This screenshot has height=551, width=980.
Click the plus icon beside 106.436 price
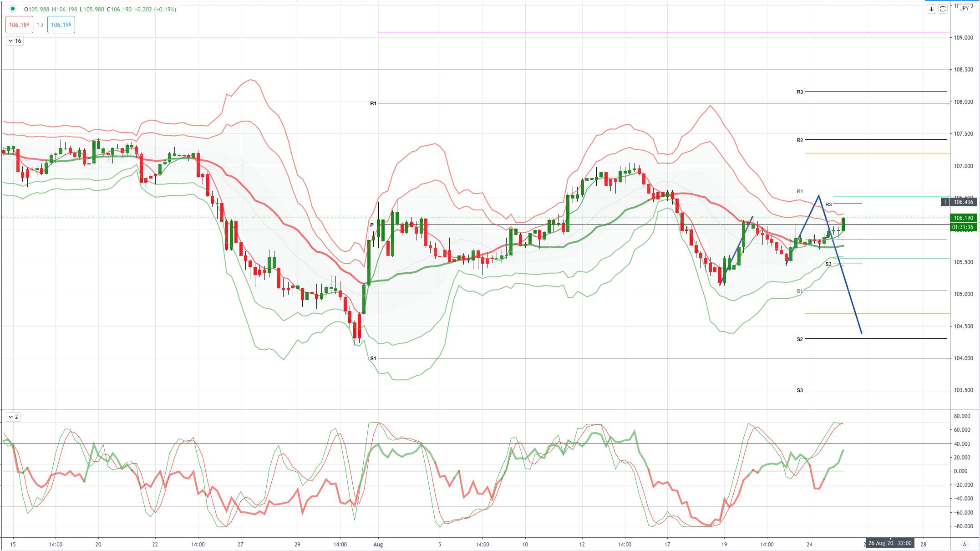tap(945, 202)
